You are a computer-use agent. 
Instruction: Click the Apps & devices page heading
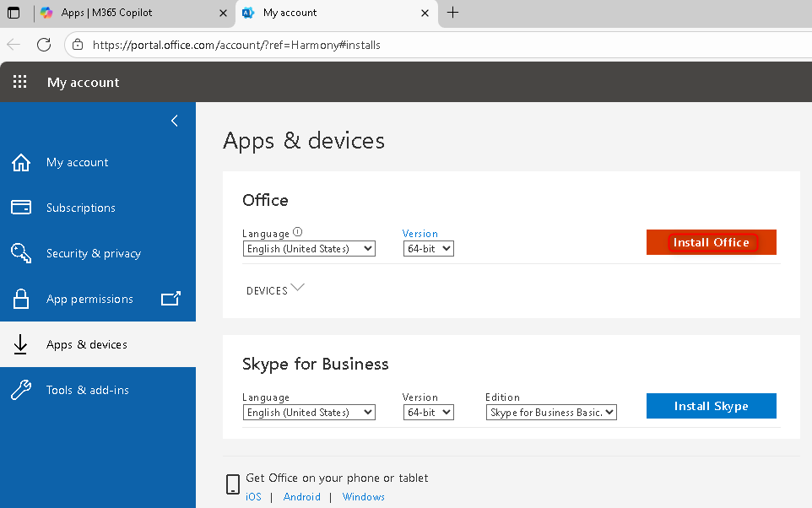(304, 140)
